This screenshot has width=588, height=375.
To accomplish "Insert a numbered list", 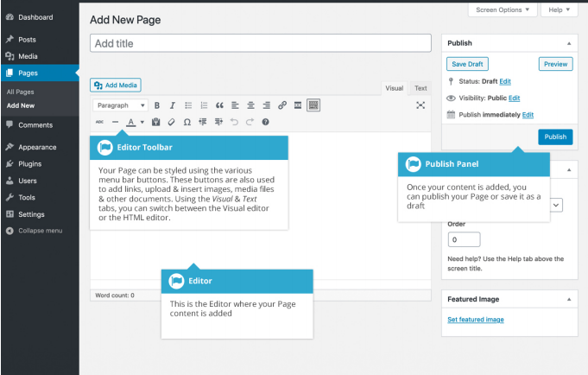I will point(204,105).
